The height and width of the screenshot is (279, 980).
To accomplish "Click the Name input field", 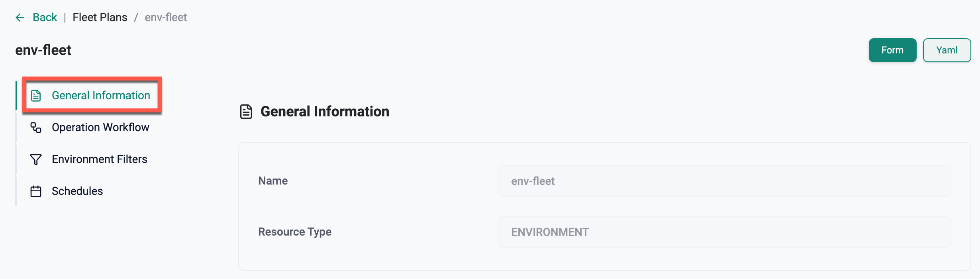I will (724, 181).
